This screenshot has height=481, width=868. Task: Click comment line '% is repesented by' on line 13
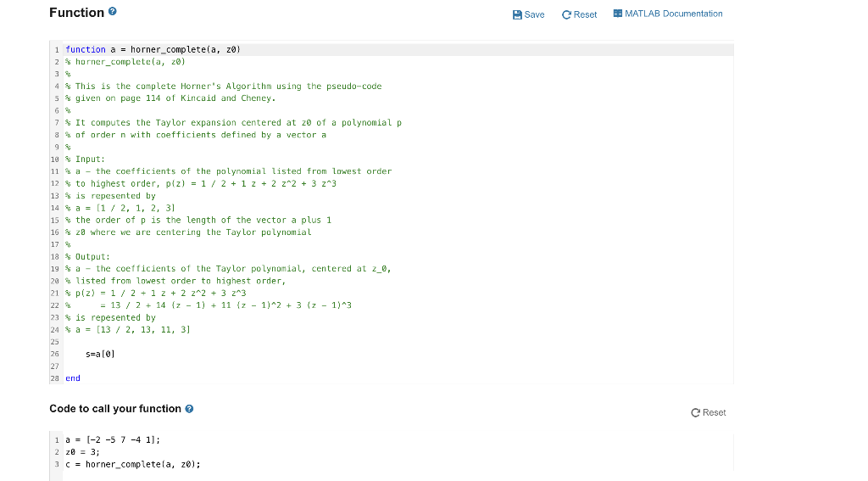(111, 196)
